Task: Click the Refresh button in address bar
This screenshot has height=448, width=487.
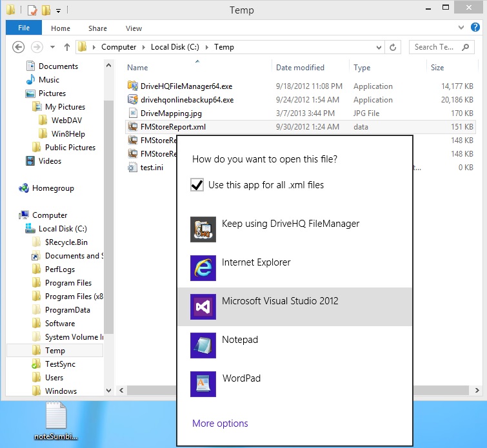Action: coord(393,47)
